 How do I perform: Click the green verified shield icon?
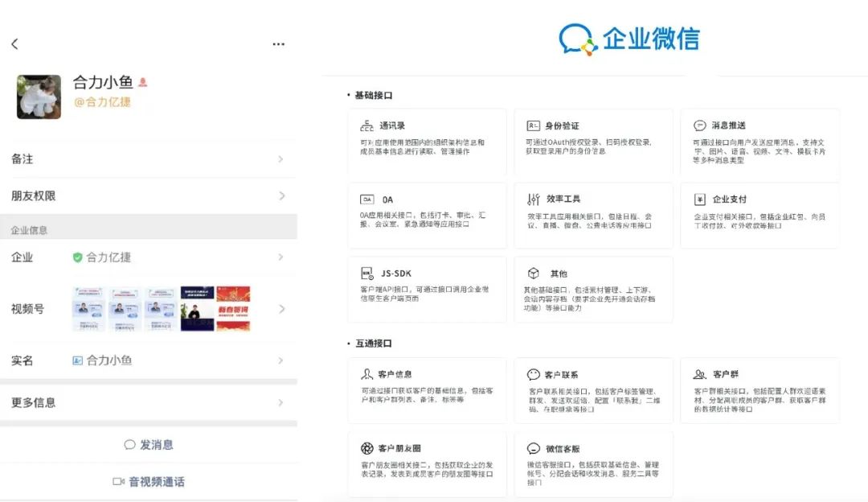77,257
